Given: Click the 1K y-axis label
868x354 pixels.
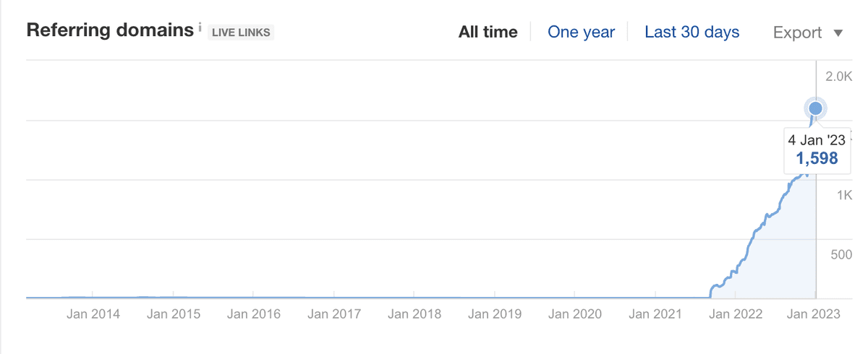Looking at the screenshot, I should click(x=843, y=195).
